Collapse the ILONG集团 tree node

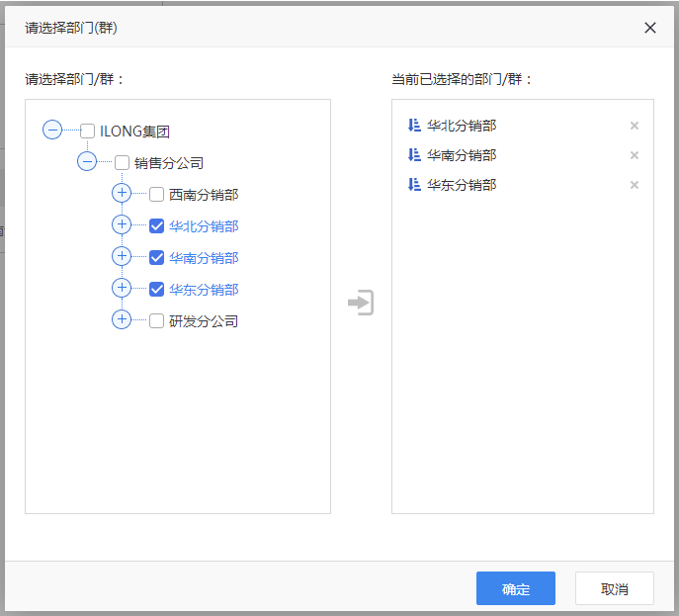(52, 130)
